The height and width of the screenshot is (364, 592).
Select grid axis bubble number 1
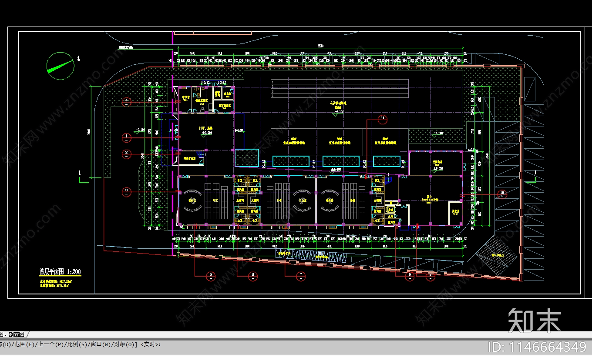(x=126, y=137)
